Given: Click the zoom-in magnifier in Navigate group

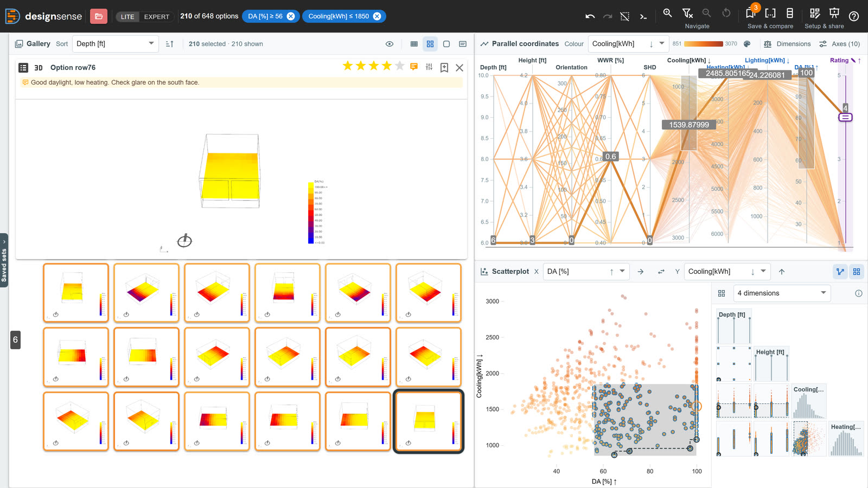Looking at the screenshot, I should (667, 13).
